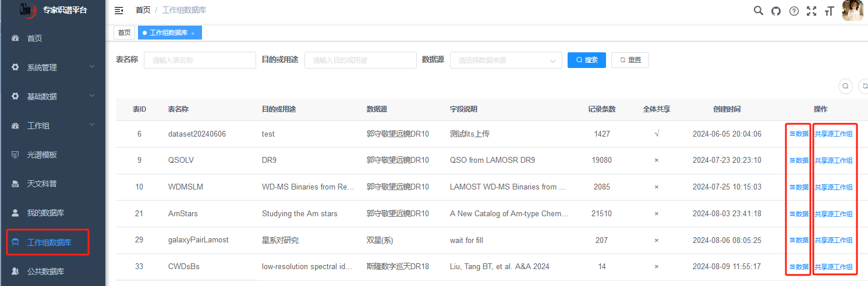
Task: Click 共享源工作组 for the AmStars row
Action: [x=833, y=214]
